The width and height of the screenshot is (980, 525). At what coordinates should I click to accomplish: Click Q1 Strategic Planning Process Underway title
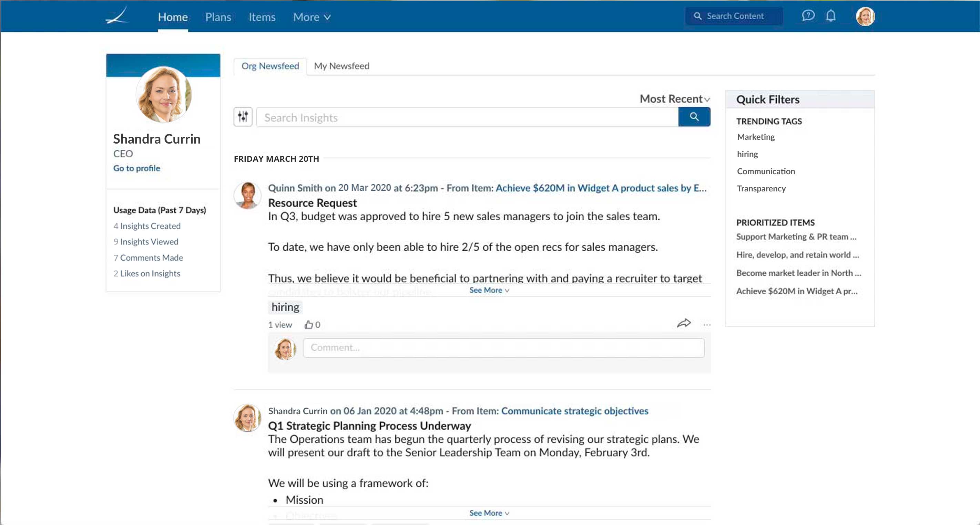(369, 426)
